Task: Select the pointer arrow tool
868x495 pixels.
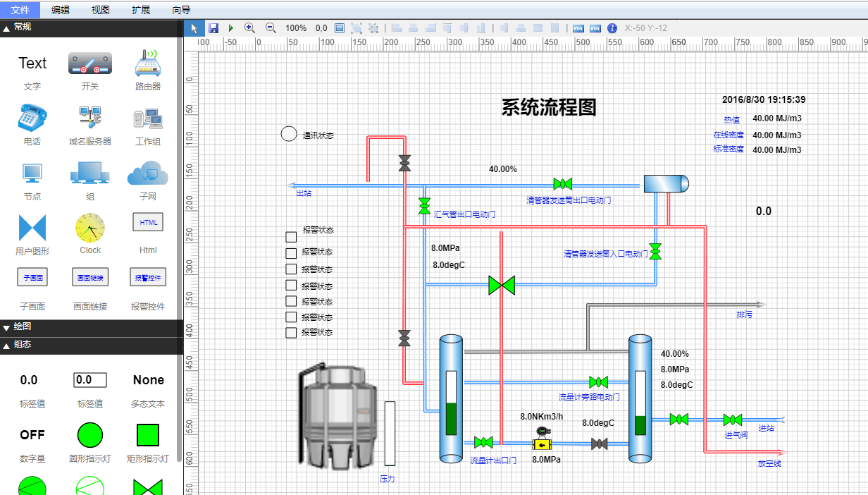Action: pyautogui.click(x=194, y=28)
